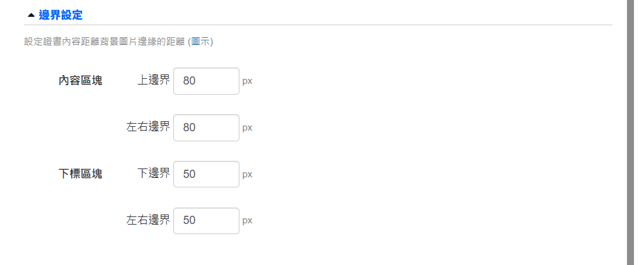
Task: Click the 左右邊界 label under 內容區塊
Action: coord(148,127)
